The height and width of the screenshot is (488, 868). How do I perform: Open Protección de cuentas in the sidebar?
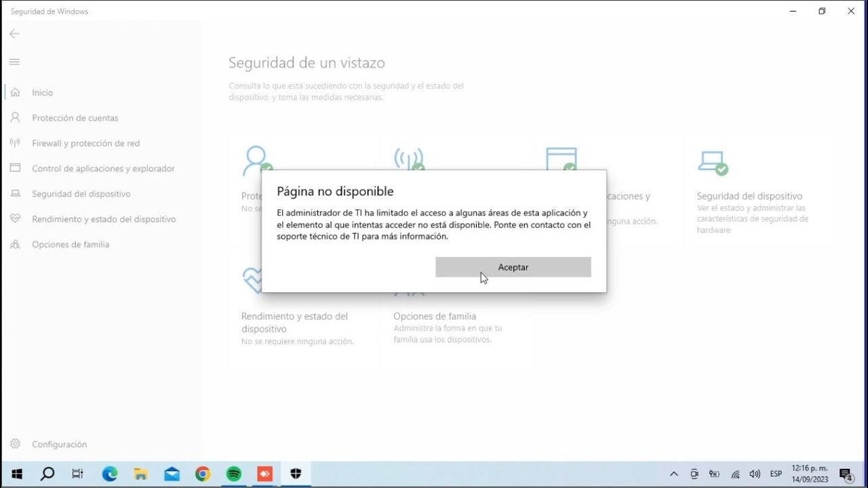pos(75,118)
